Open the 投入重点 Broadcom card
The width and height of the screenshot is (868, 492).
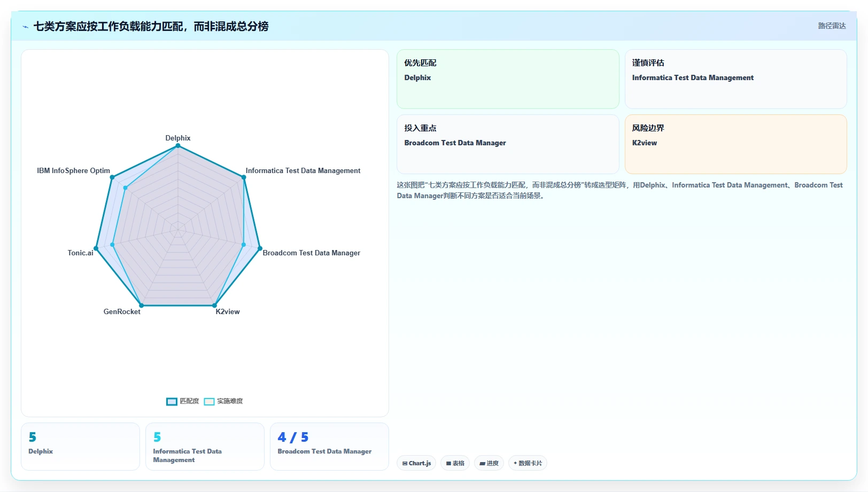[508, 144]
